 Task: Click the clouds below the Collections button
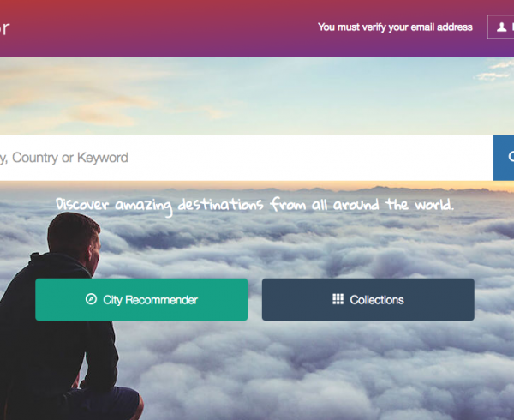point(368,367)
